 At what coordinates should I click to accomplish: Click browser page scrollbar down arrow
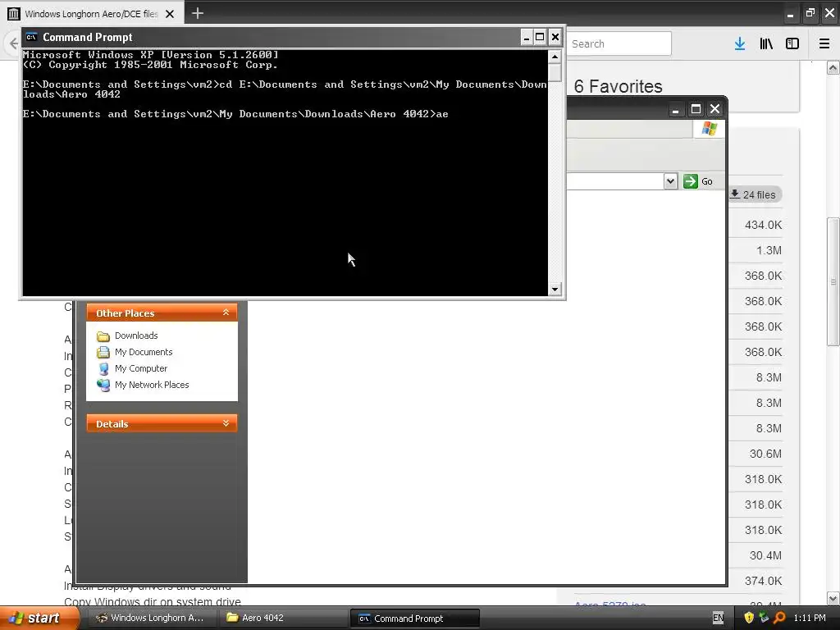(833, 598)
